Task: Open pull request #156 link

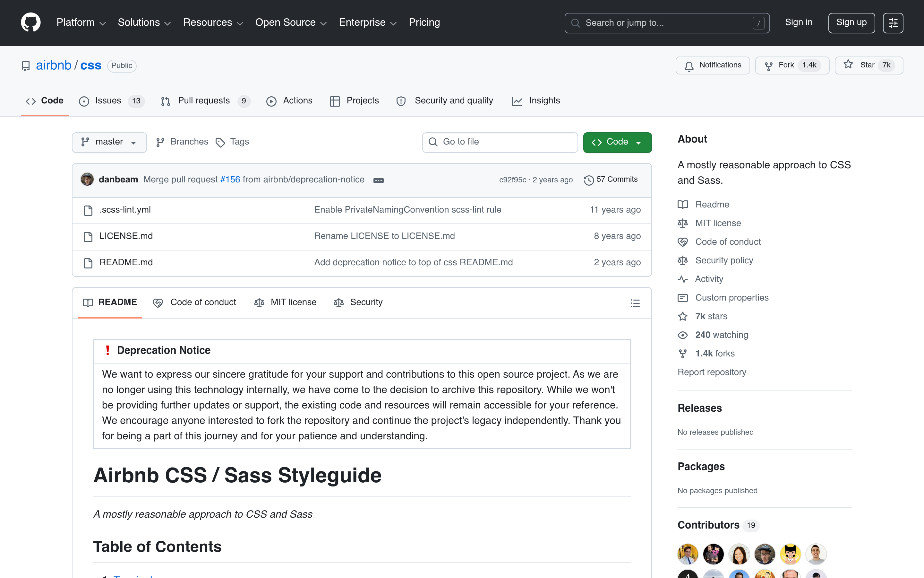Action: (230, 180)
